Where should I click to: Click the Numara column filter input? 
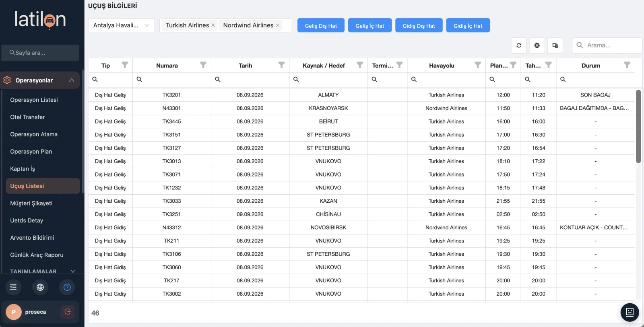pos(172,80)
